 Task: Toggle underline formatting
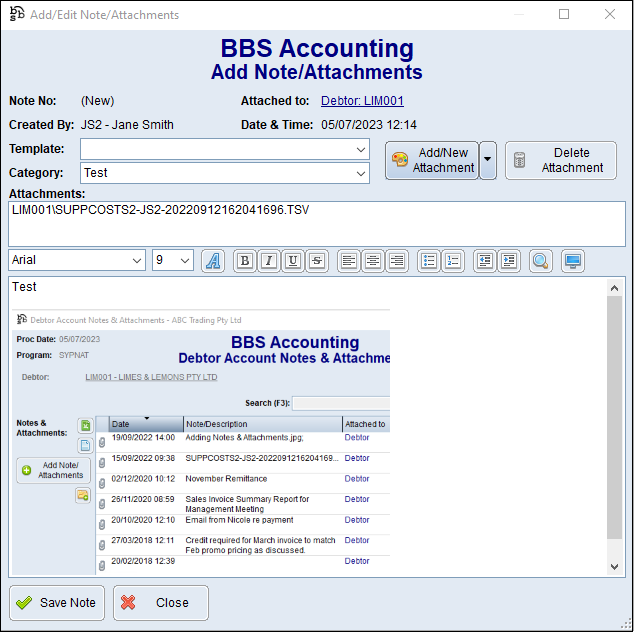(x=292, y=261)
